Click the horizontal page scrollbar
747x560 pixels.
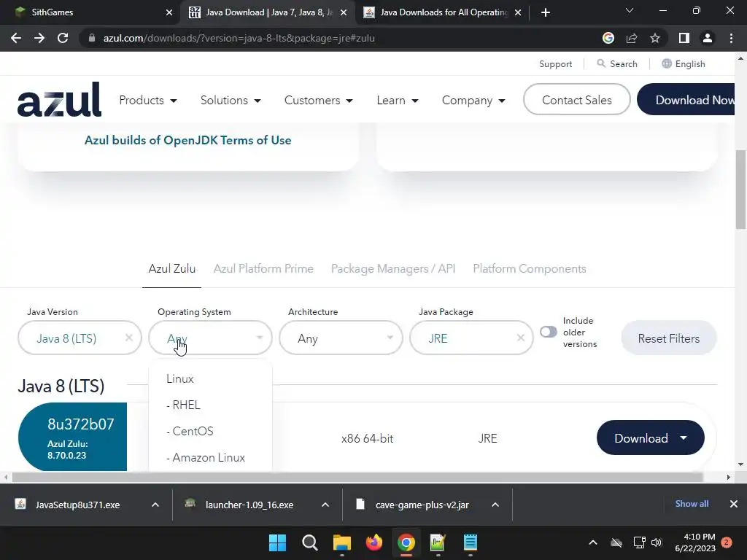coord(357,477)
